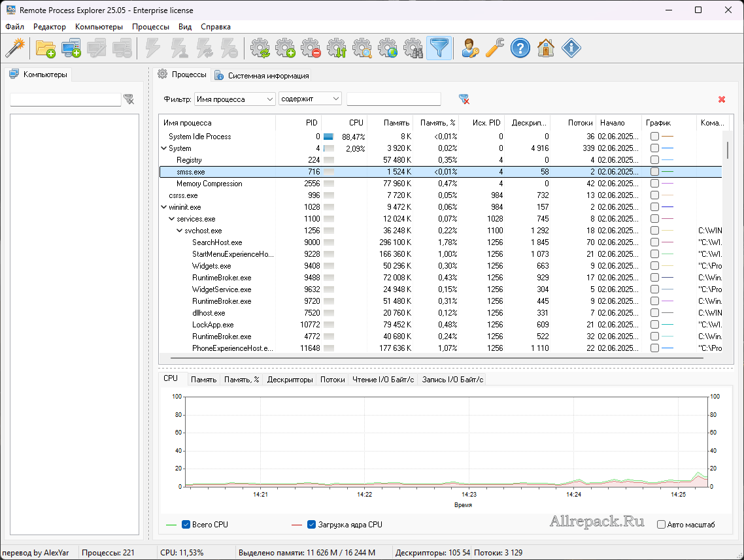744x560 pixels.
Task: Open the Вид menu
Action: coord(185,27)
